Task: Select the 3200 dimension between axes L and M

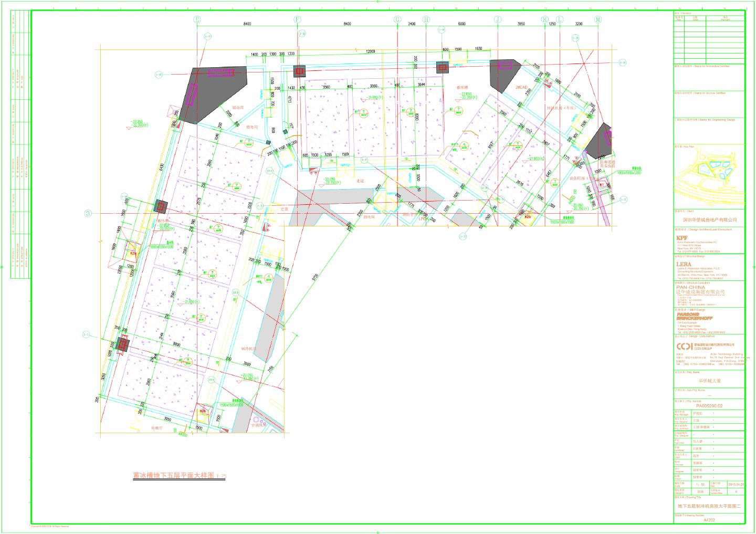Action: tap(579, 24)
